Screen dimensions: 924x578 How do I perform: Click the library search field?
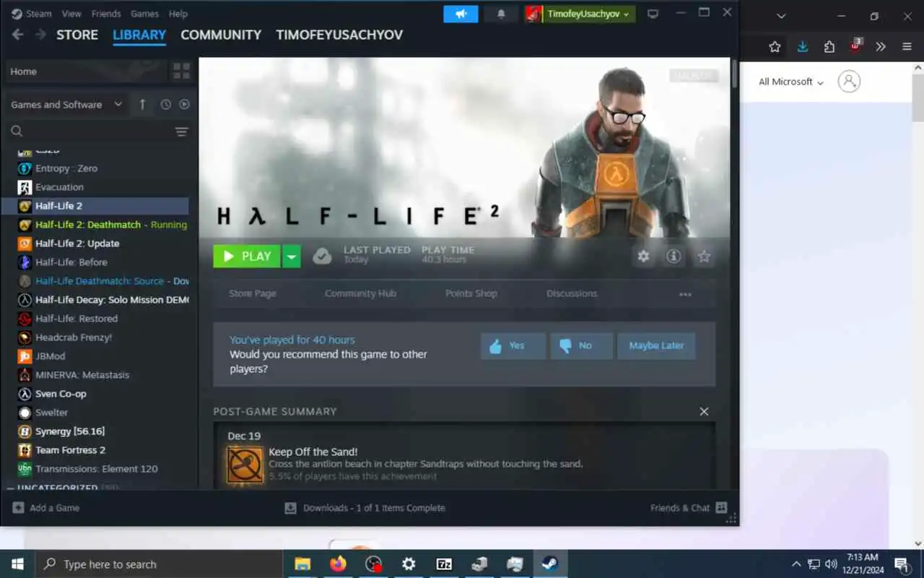coord(90,131)
